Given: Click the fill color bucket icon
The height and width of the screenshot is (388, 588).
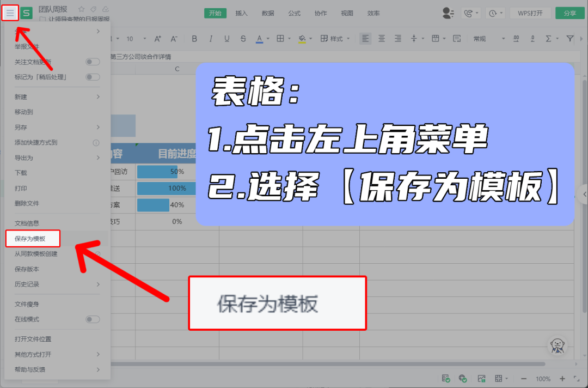Looking at the screenshot, I should (x=302, y=38).
